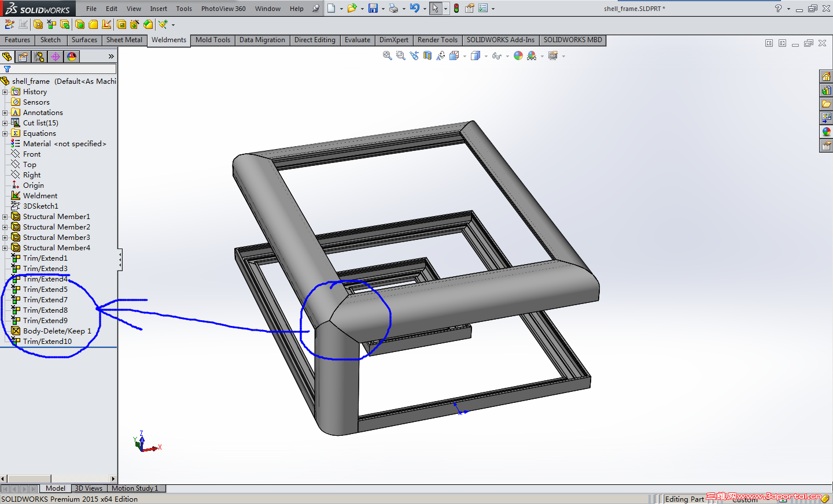Open the DisplayManager tab icon

click(72, 57)
